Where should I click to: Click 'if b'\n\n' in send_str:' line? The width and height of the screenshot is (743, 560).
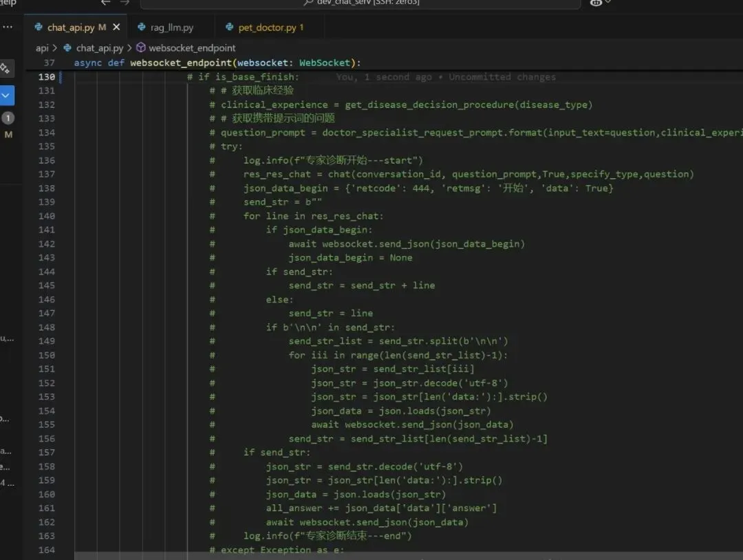(330, 327)
